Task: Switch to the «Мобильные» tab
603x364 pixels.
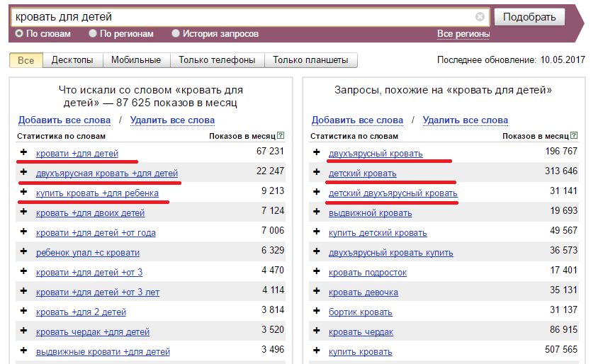Action: point(136,60)
